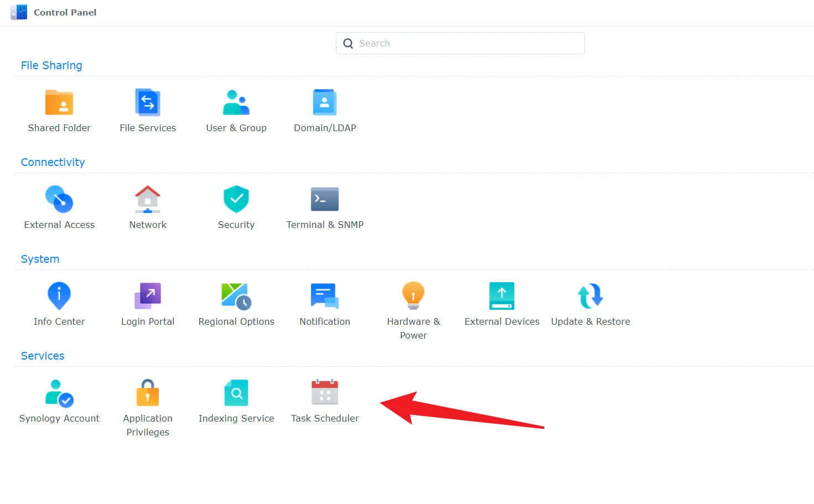Select the User & Group icon
The width and height of the screenshot is (814, 504).
tap(236, 103)
